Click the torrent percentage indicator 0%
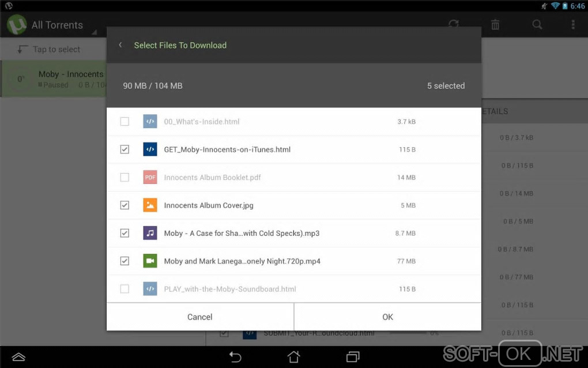Viewport: 588px width, 368px height. tap(21, 79)
